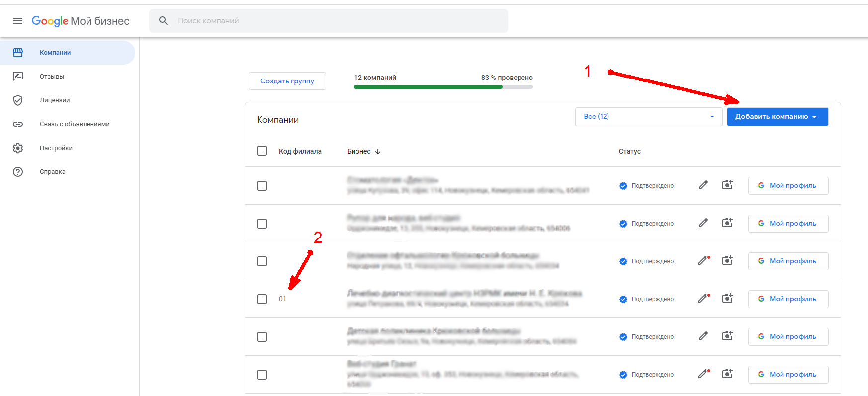The height and width of the screenshot is (396, 868).
Task: Go to Компании in the sidebar
Action: pos(68,53)
